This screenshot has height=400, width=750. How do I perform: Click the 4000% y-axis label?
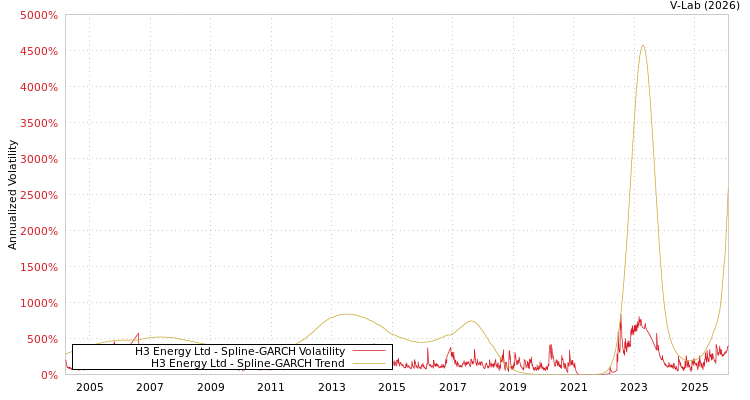coord(39,87)
